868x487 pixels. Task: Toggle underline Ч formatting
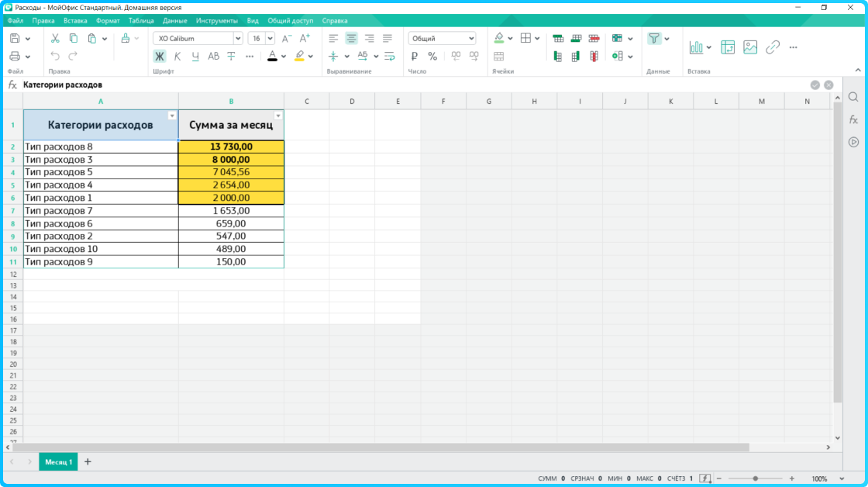pyautogui.click(x=195, y=56)
